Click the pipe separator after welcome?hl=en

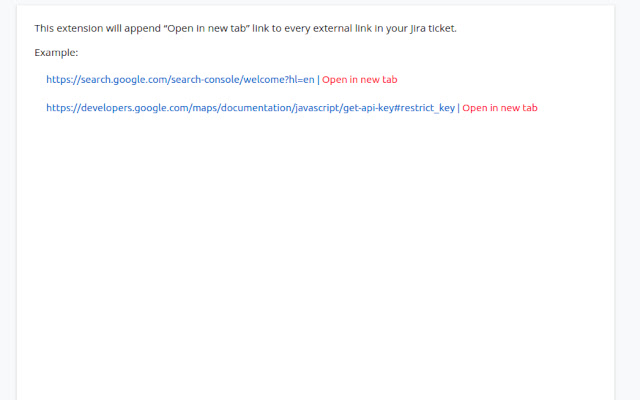318,80
